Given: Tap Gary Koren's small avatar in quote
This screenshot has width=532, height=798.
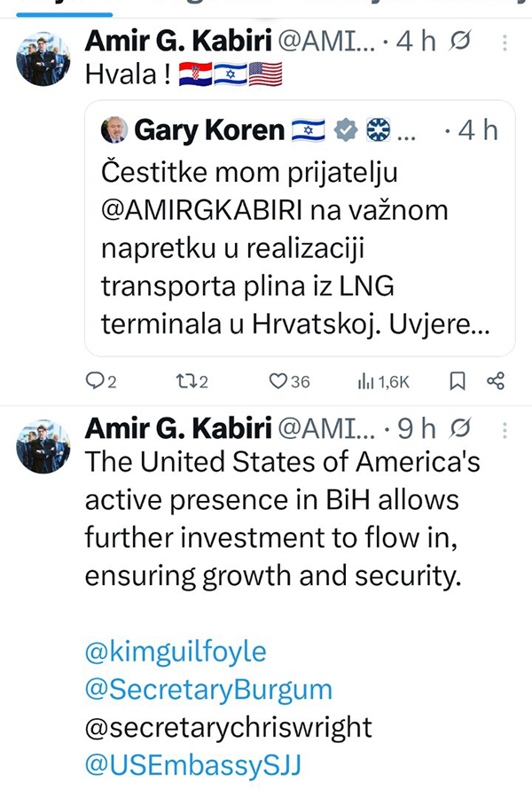Looking at the screenshot, I should (114, 130).
